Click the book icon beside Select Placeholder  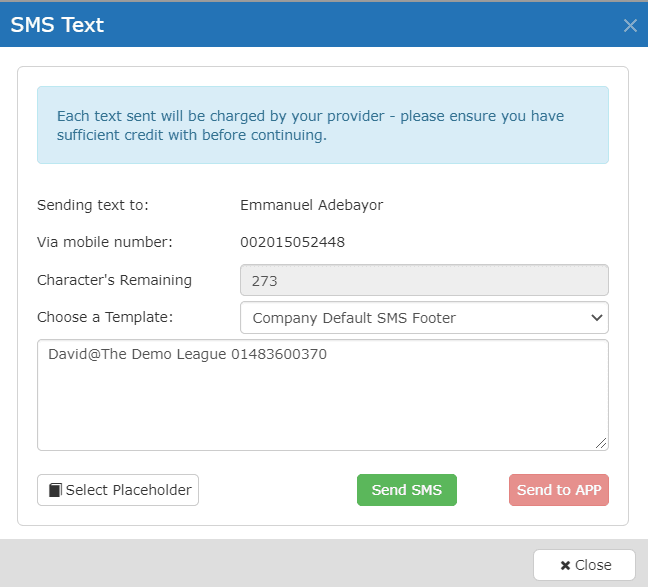(x=55, y=490)
